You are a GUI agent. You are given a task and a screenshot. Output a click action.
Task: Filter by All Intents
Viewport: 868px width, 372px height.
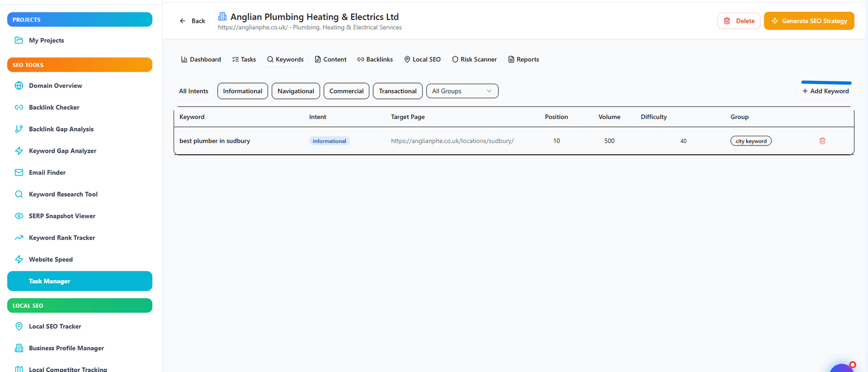pos(194,91)
